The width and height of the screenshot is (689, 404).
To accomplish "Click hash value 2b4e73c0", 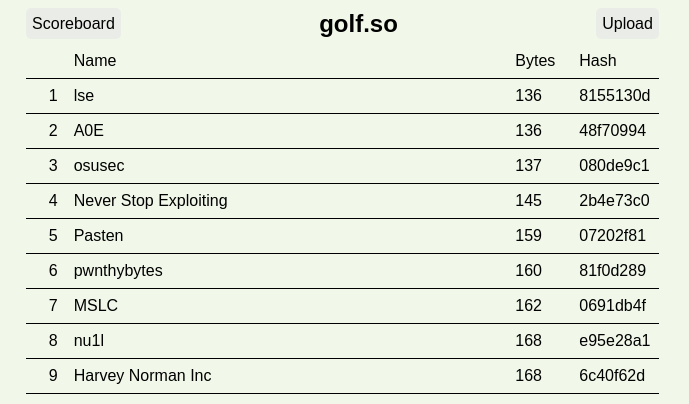I will click(614, 200).
